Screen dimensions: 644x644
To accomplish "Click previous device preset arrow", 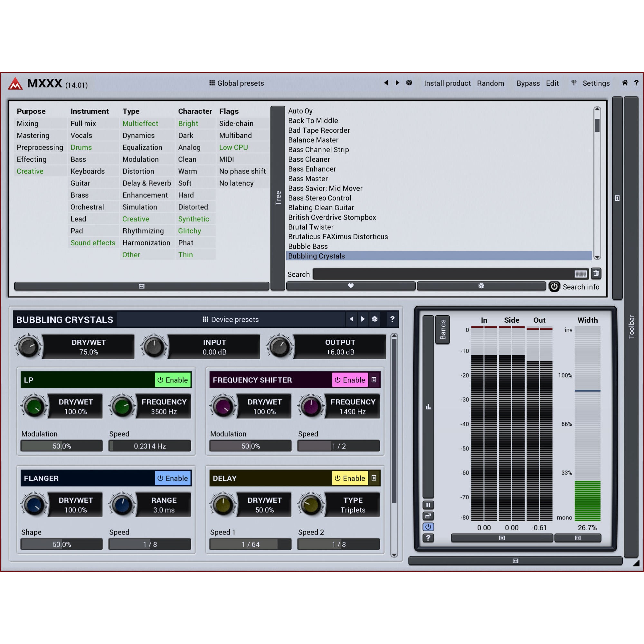I will tap(351, 319).
